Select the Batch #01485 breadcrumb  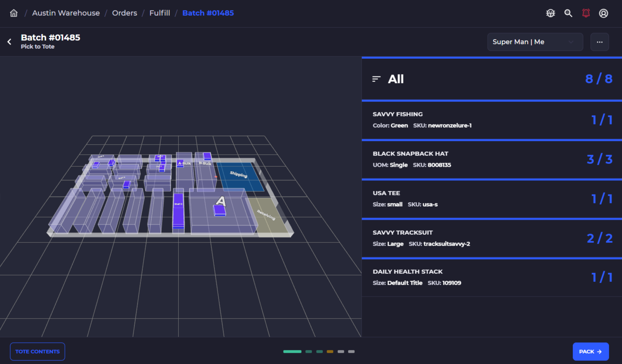click(208, 13)
